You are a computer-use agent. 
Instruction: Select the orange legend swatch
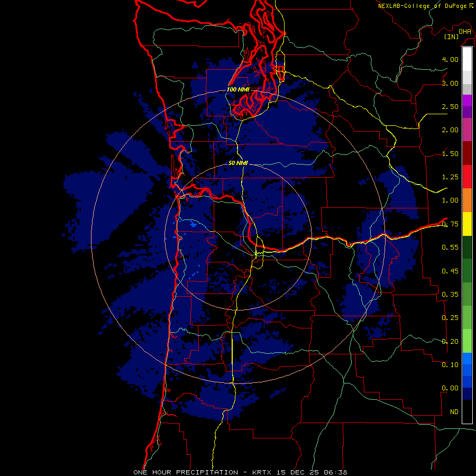pyautogui.click(x=467, y=200)
